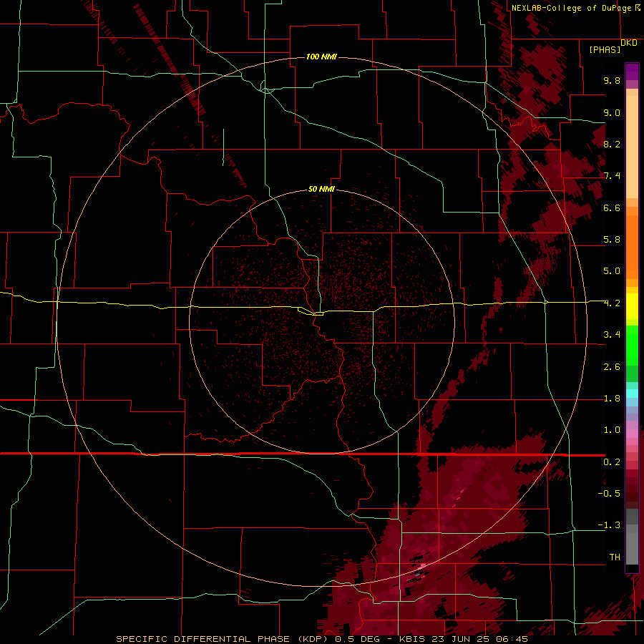Pick the purple segment at the top of the color bar
Image resolution: width=644 pixels, height=644 pixels.
632,72
